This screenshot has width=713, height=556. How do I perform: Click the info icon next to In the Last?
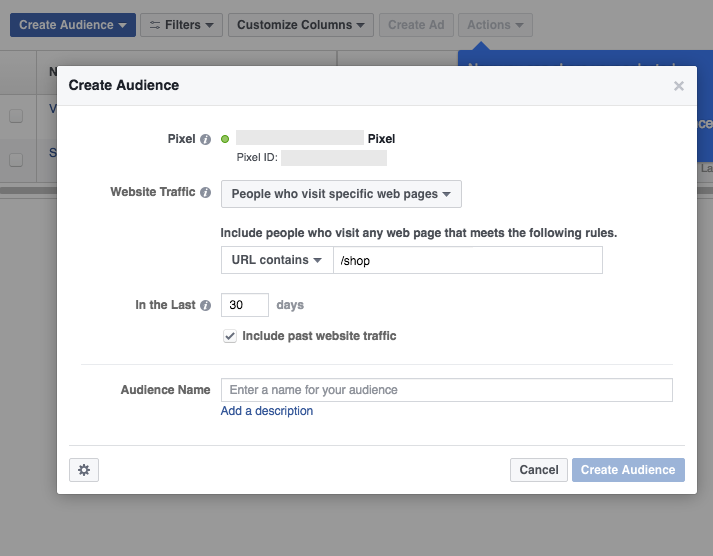pos(206,306)
